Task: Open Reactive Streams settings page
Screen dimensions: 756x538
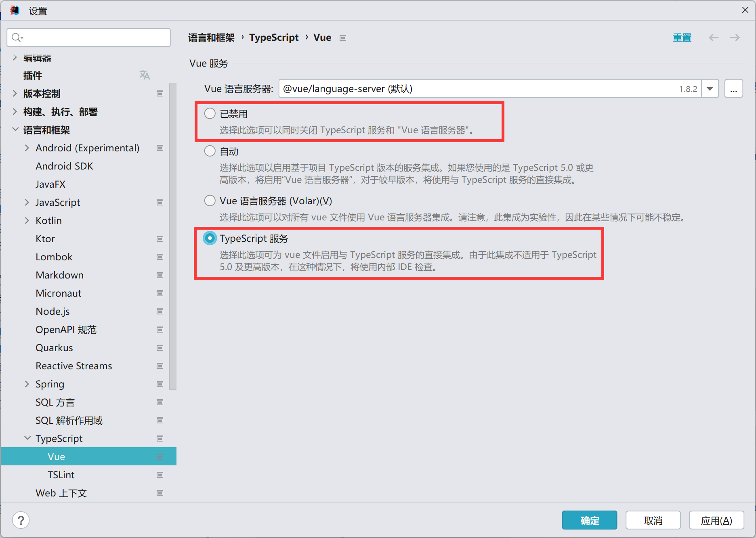Action: (x=73, y=366)
